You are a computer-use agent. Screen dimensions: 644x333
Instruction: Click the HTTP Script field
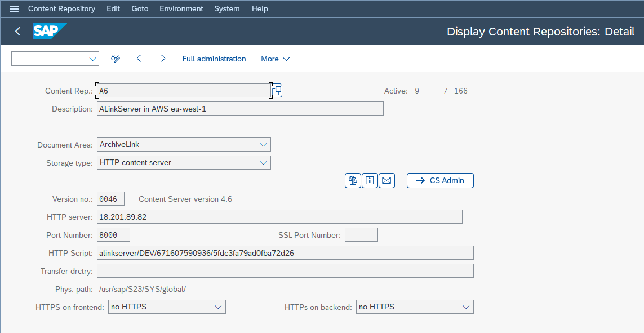[x=285, y=253]
